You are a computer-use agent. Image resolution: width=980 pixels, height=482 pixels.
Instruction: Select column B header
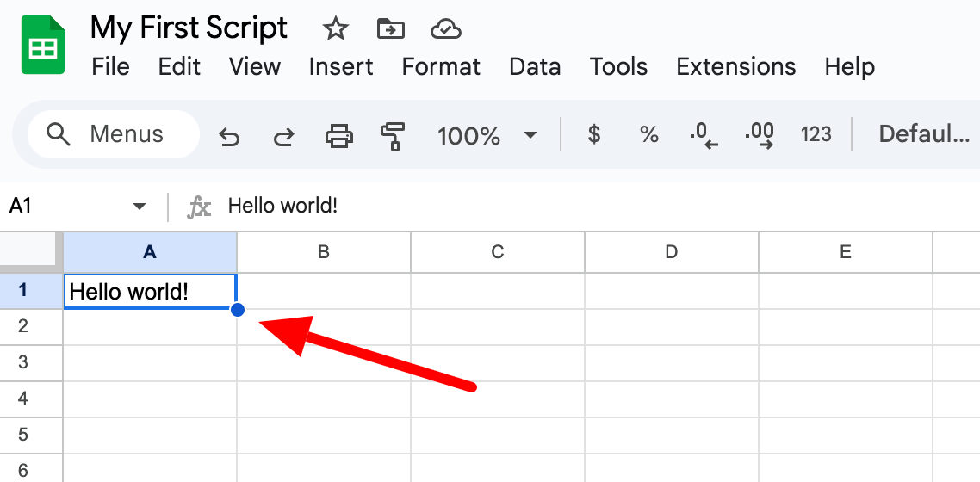324,252
